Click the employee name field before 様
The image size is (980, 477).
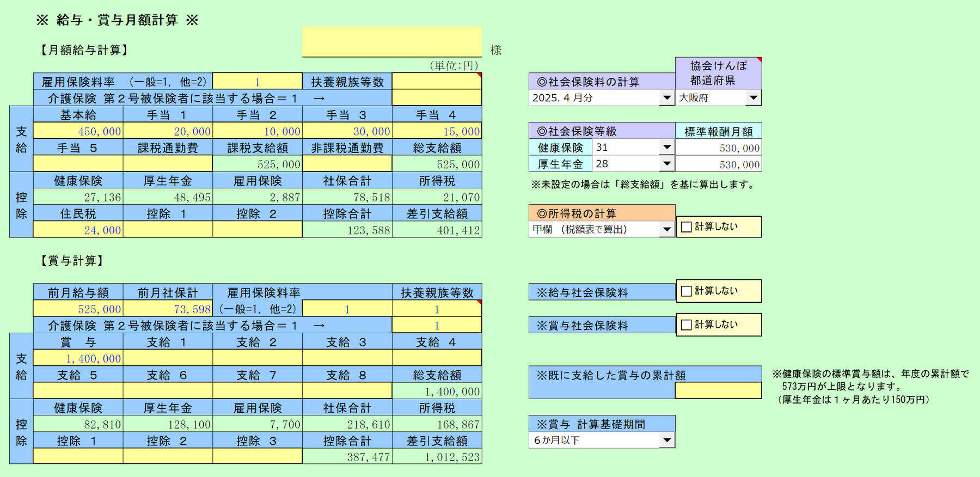point(392,42)
